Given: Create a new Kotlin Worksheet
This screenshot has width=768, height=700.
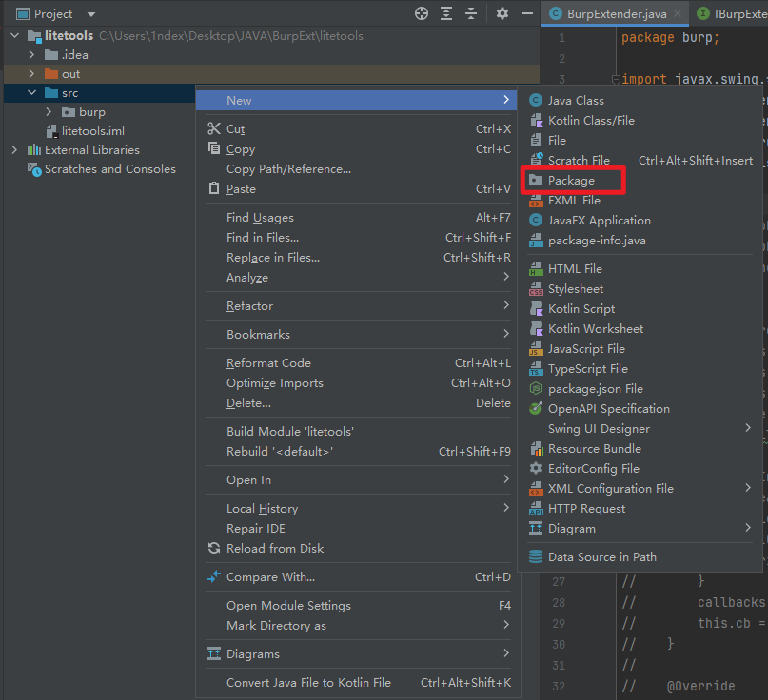Looking at the screenshot, I should coord(640,329).
